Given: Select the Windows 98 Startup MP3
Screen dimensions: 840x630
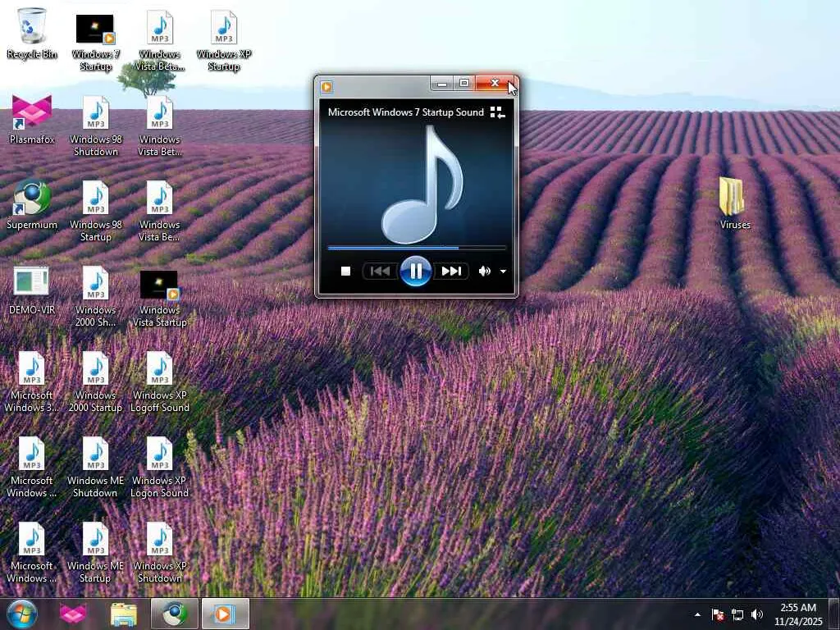Looking at the screenshot, I should tap(96, 212).
